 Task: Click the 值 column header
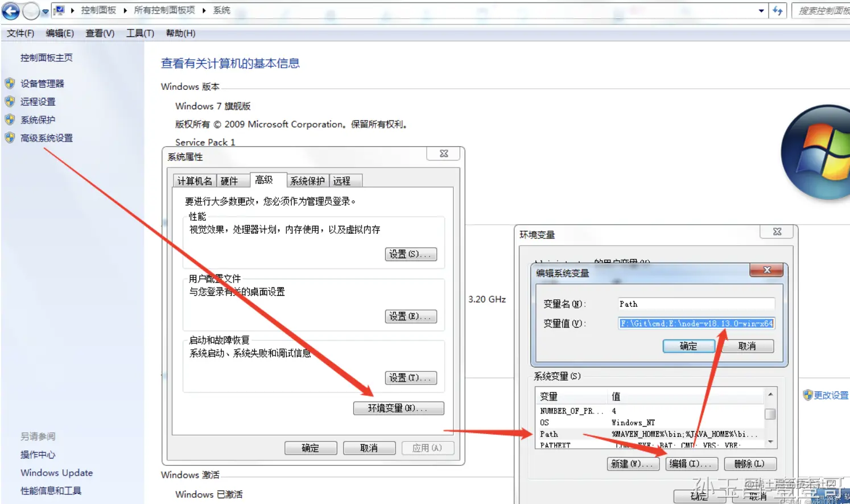687,396
